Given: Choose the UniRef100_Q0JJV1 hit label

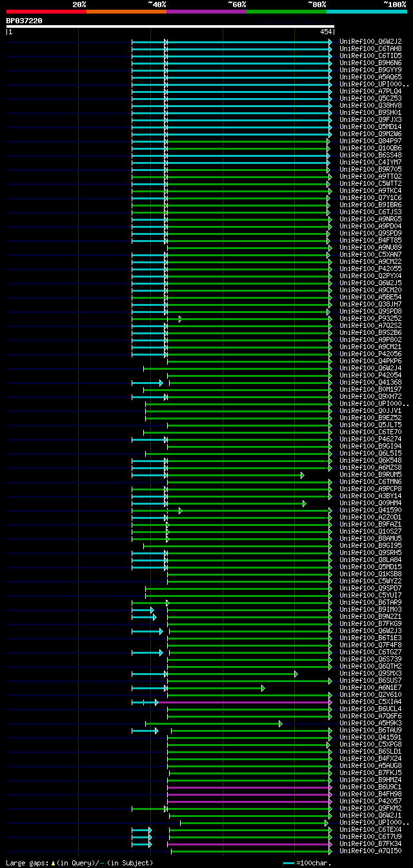Looking at the screenshot, I should [370, 410].
